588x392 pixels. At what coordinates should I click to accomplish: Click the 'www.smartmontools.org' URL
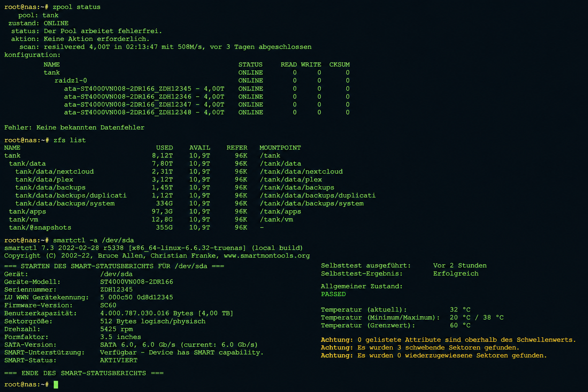[x=267, y=256]
